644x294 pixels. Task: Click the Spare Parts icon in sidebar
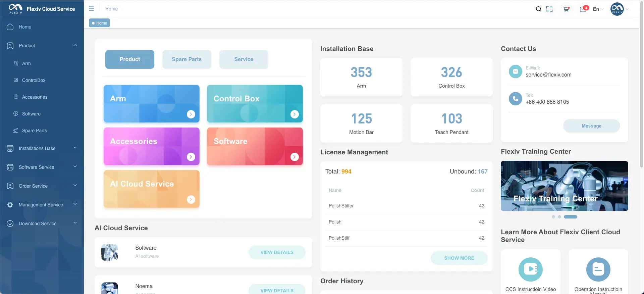click(16, 130)
